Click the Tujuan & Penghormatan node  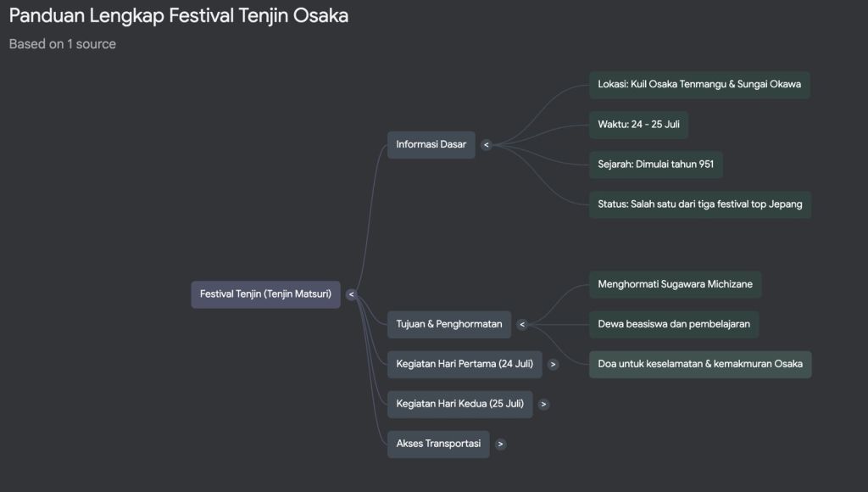tap(448, 324)
